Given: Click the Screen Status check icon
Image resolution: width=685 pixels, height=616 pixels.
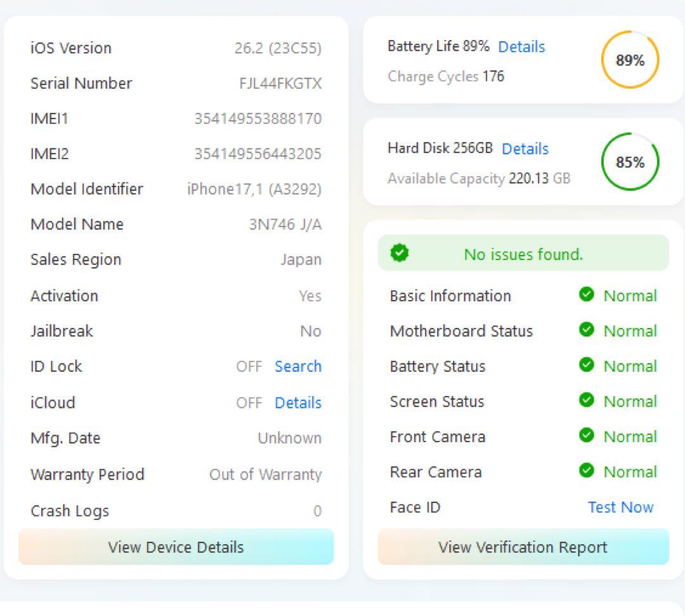Looking at the screenshot, I should (586, 401).
